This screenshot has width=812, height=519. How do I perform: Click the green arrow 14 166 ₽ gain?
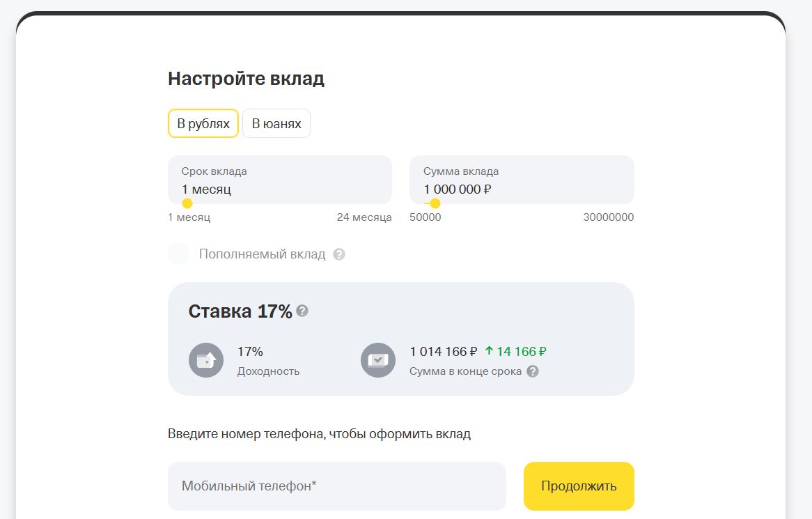click(516, 352)
